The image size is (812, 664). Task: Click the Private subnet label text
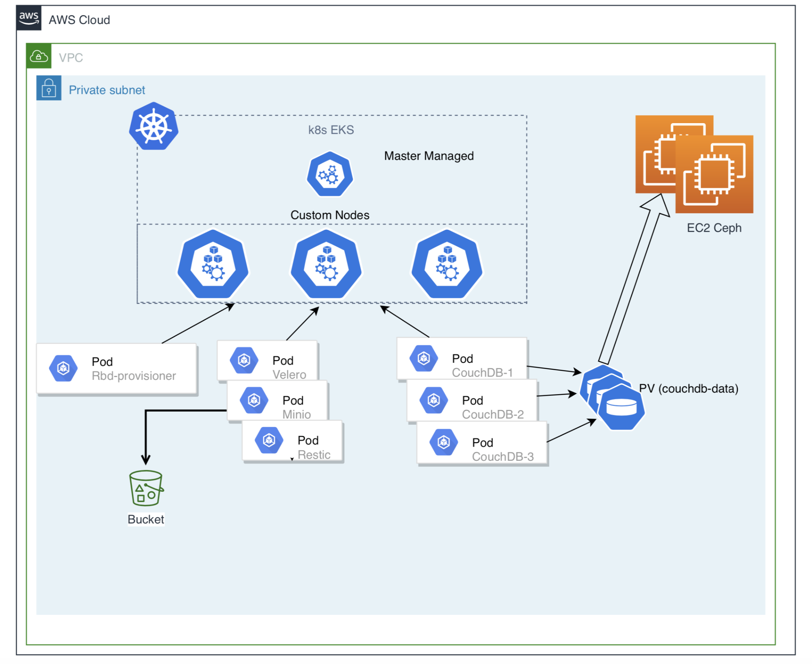[x=107, y=90]
